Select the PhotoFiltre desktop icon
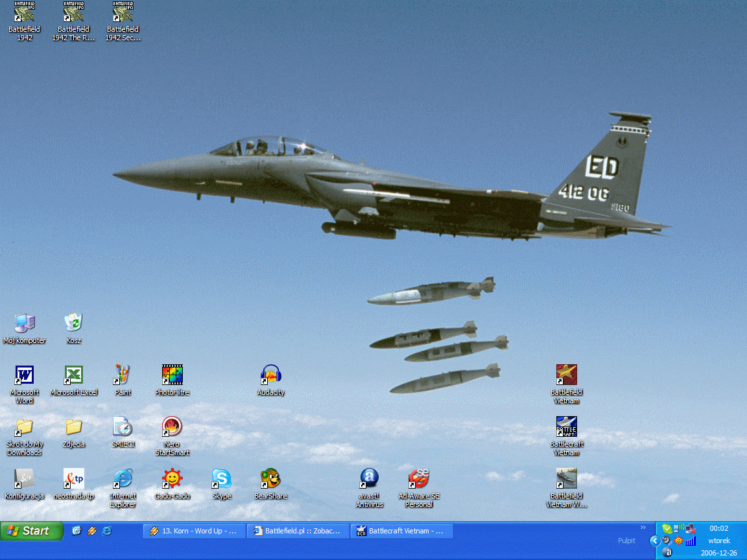 [x=172, y=375]
